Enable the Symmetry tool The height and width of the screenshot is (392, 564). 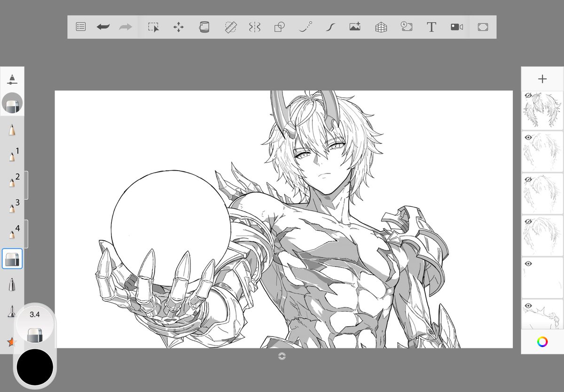click(254, 27)
